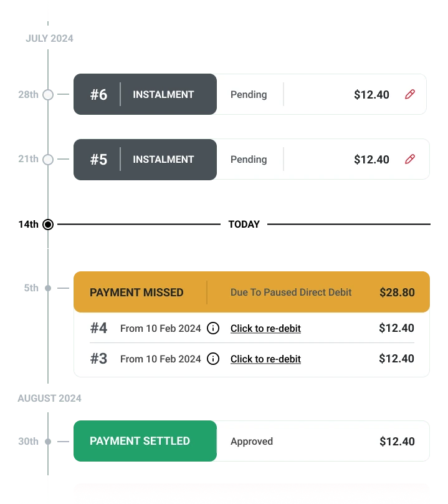
Task: Click the Pending status on instalment #5
Action: click(249, 159)
